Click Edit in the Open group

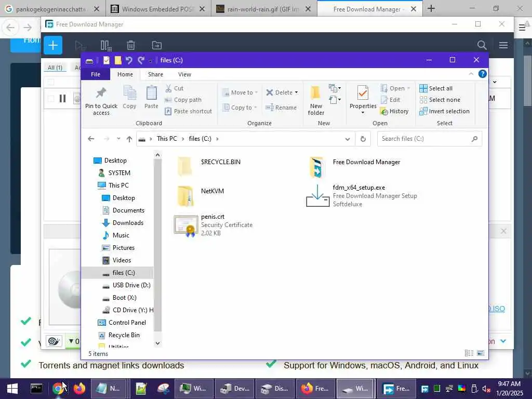391,100
